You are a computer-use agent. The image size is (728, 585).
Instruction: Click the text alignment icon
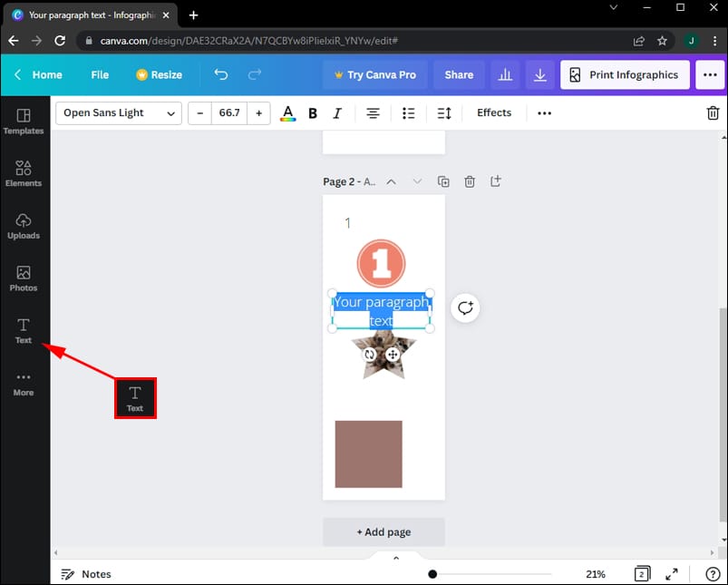tap(373, 112)
